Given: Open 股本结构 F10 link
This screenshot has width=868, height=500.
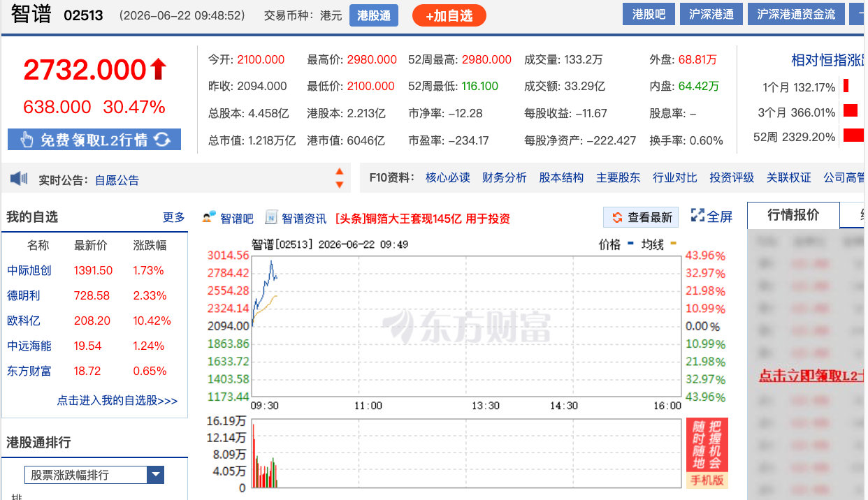Looking at the screenshot, I should tap(560, 177).
